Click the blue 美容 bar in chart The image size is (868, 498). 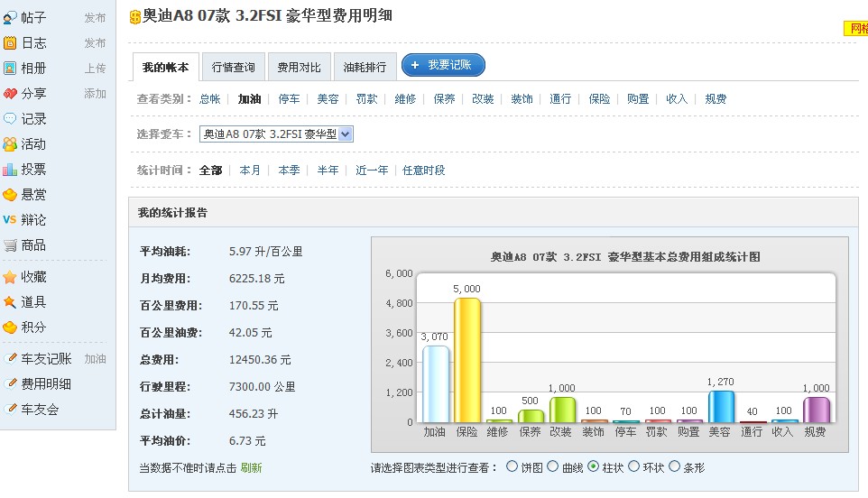721,407
